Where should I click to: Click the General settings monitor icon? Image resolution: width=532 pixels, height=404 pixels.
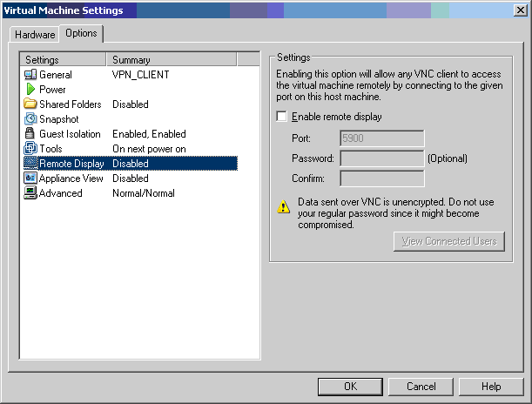(30, 75)
